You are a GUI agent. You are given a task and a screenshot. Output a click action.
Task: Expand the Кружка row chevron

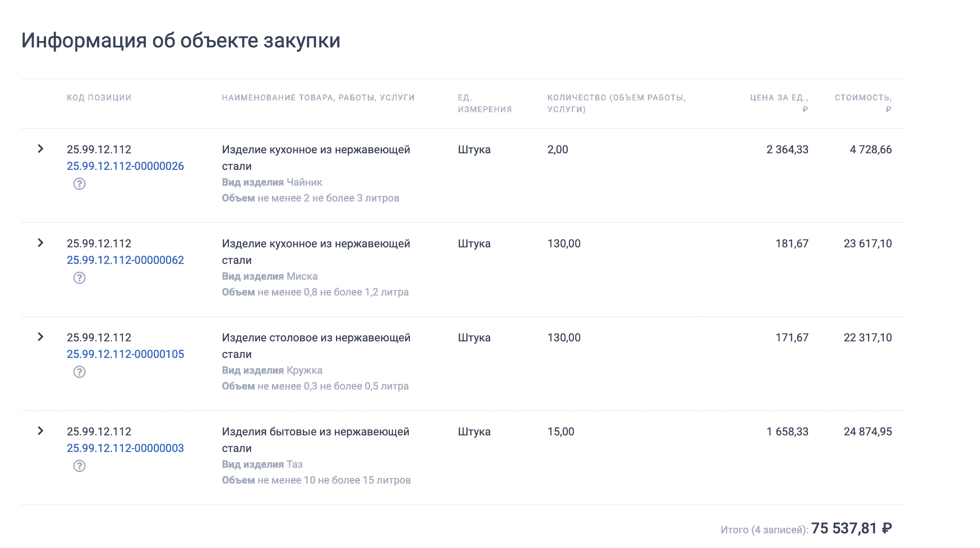(x=40, y=337)
